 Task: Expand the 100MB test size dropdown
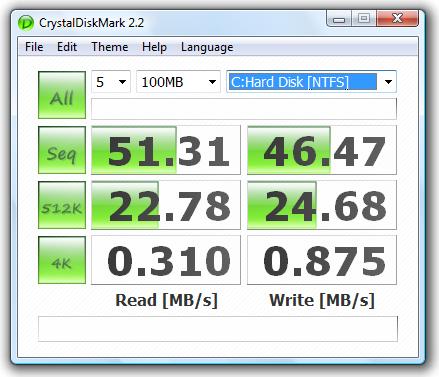coord(178,82)
